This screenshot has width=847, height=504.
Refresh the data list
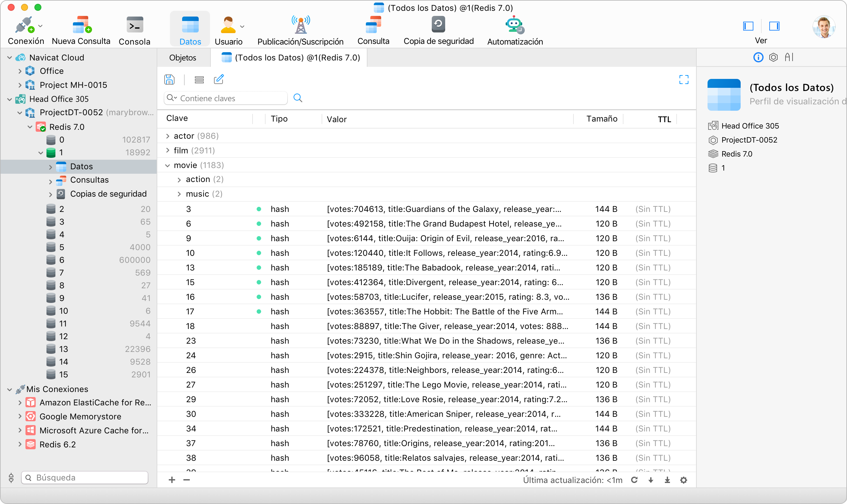point(634,479)
